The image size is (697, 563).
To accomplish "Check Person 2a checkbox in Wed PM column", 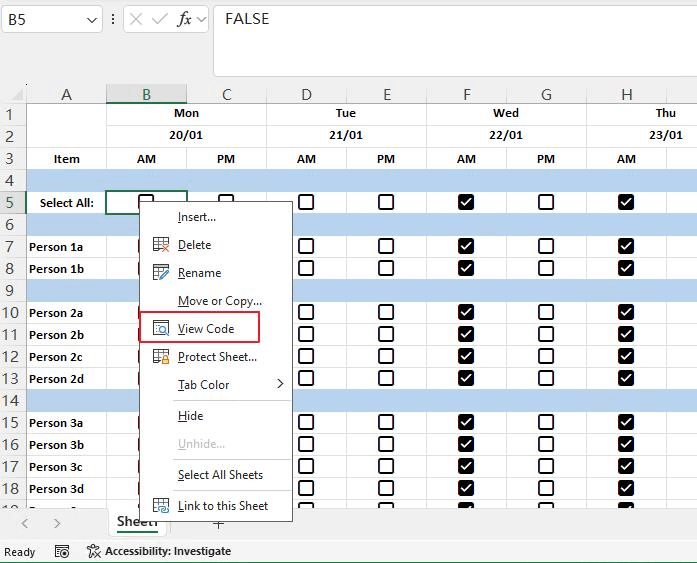I will pyautogui.click(x=546, y=312).
